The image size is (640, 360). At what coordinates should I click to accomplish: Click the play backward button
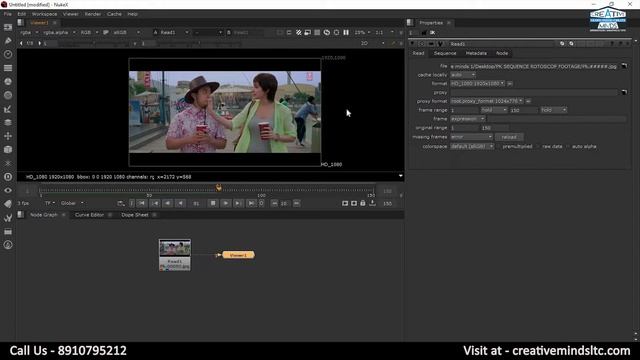tap(180, 203)
